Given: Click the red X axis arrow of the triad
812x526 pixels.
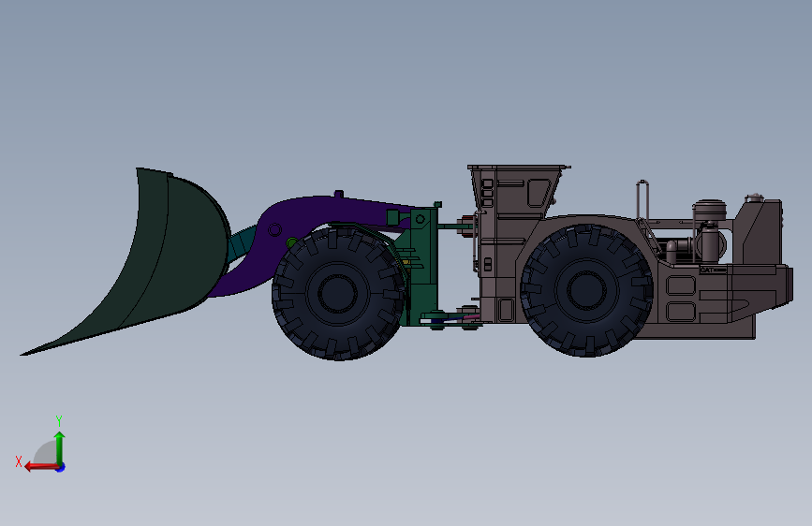Looking at the screenshot, I should (40, 467).
